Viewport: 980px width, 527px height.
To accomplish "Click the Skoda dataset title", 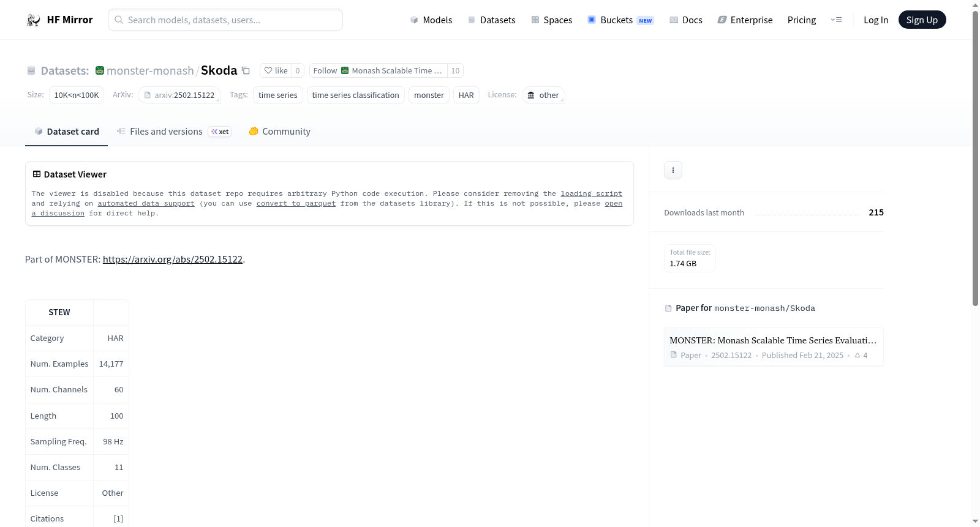I will [219, 70].
